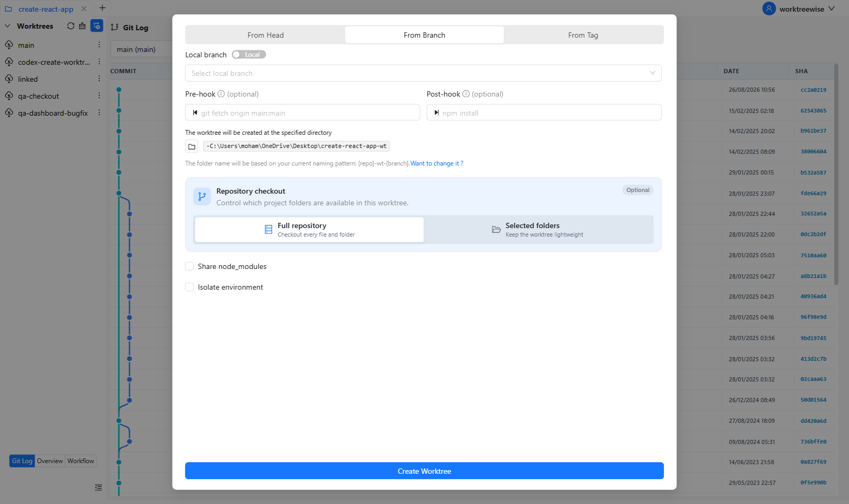The image size is (849, 504).
Task: Click the Pre-hook info icon
Action: click(221, 94)
